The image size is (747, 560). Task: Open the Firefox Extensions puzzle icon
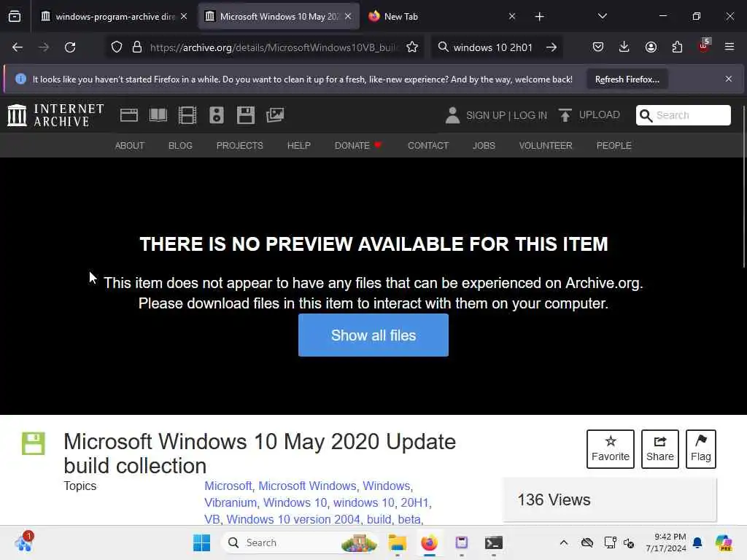pyautogui.click(x=677, y=47)
